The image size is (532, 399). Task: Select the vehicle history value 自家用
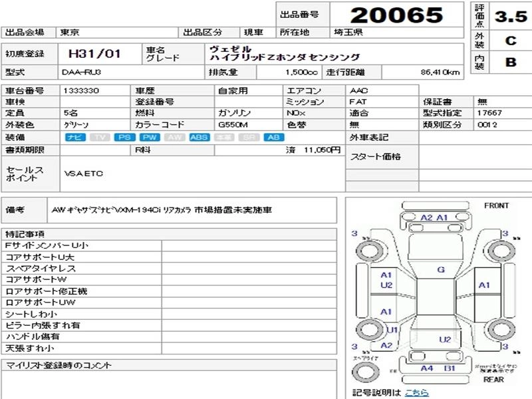[x=233, y=90]
